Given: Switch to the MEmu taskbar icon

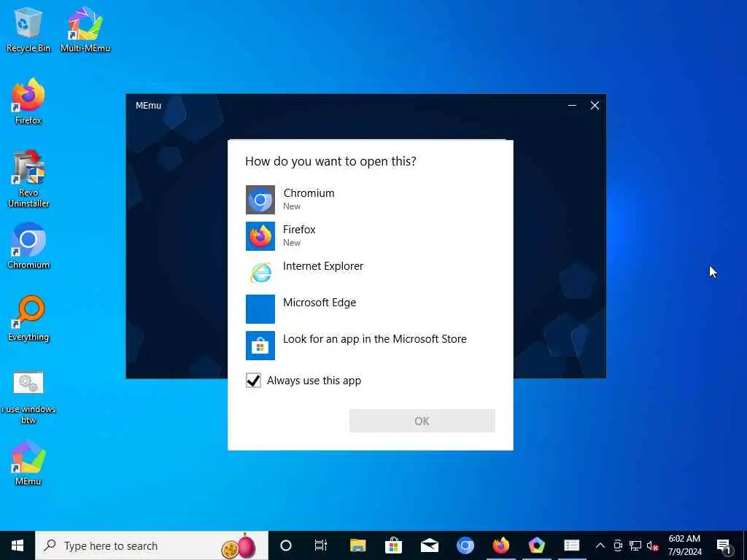Looking at the screenshot, I should click(x=536, y=545).
